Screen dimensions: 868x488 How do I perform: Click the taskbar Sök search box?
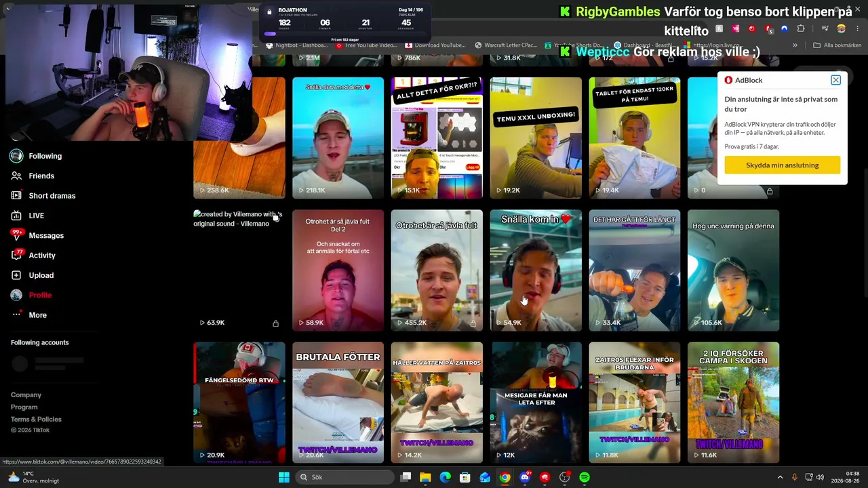(344, 477)
